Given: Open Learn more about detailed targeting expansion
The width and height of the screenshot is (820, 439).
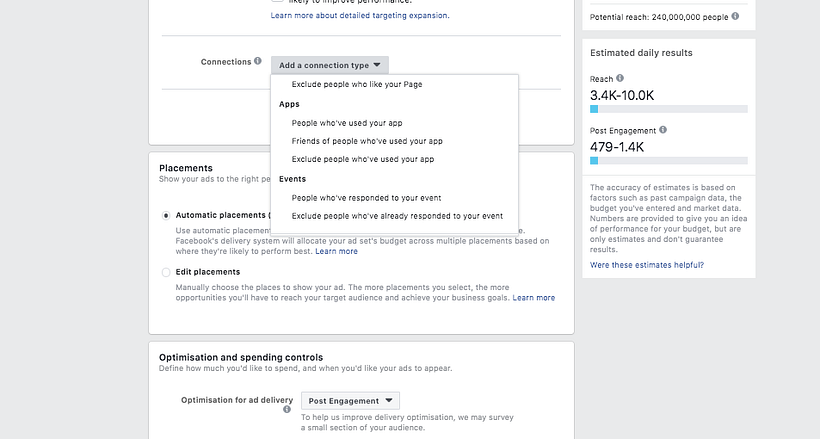Looking at the screenshot, I should pos(360,16).
